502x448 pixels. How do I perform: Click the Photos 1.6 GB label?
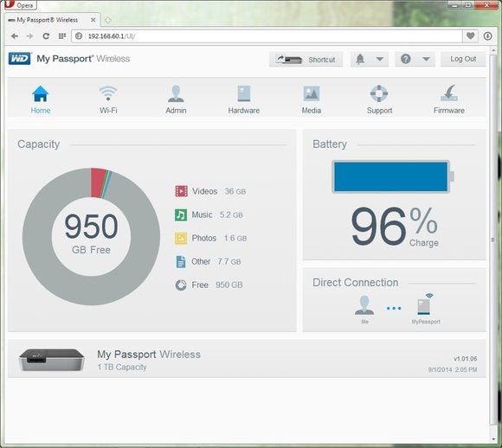[x=219, y=238]
